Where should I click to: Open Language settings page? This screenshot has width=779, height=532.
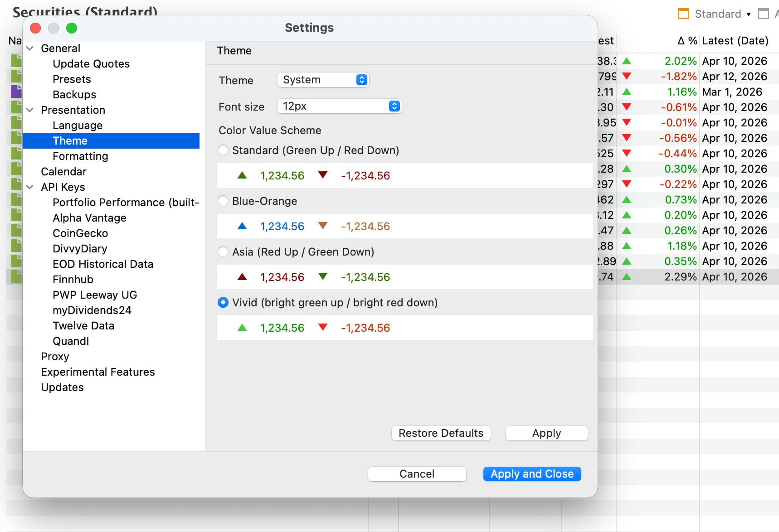click(78, 126)
